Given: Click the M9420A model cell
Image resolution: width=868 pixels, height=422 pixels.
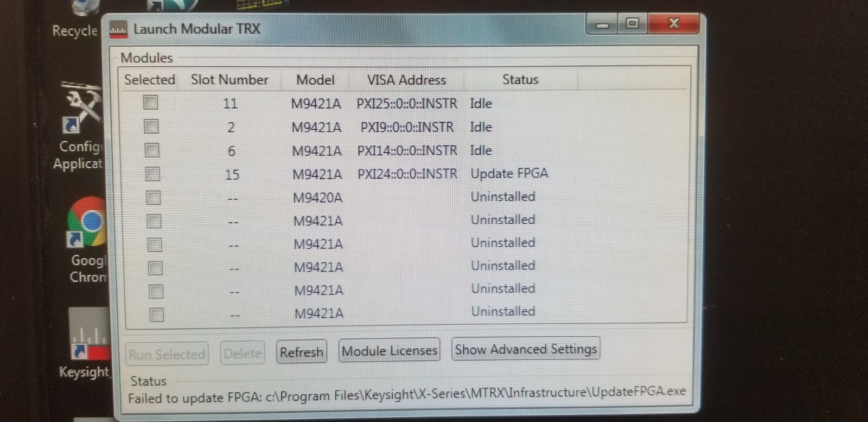Looking at the screenshot, I should coord(317,198).
